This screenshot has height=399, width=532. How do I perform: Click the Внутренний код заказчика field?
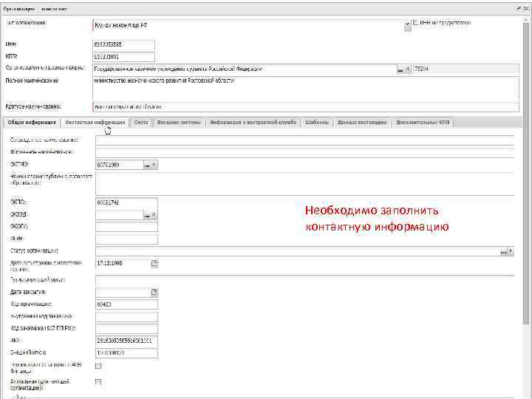(126, 316)
